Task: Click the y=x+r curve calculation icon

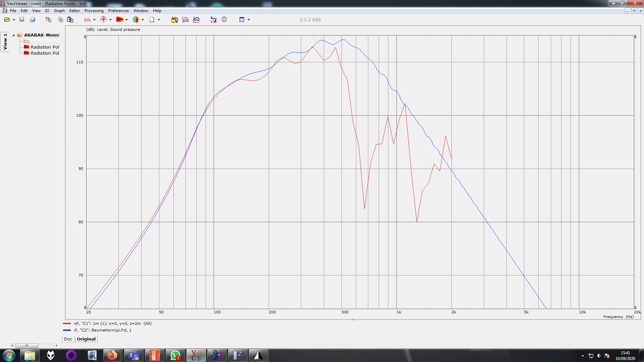Action: click(185, 20)
